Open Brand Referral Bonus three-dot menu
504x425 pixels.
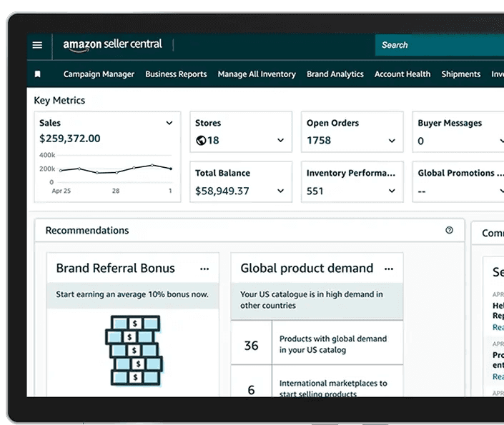(204, 269)
